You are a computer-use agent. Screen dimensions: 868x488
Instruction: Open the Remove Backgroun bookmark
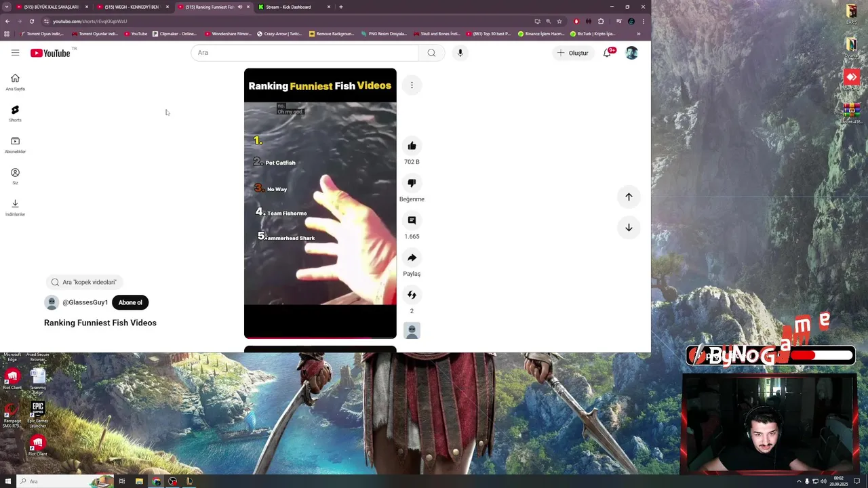tap(332, 33)
